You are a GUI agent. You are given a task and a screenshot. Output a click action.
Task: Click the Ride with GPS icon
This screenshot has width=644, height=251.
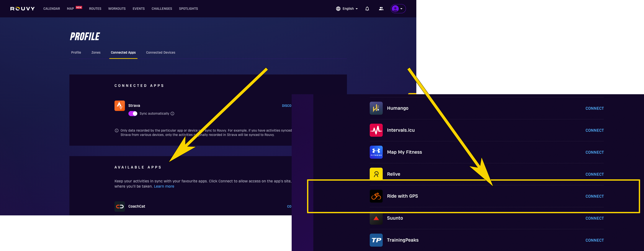[x=376, y=196]
